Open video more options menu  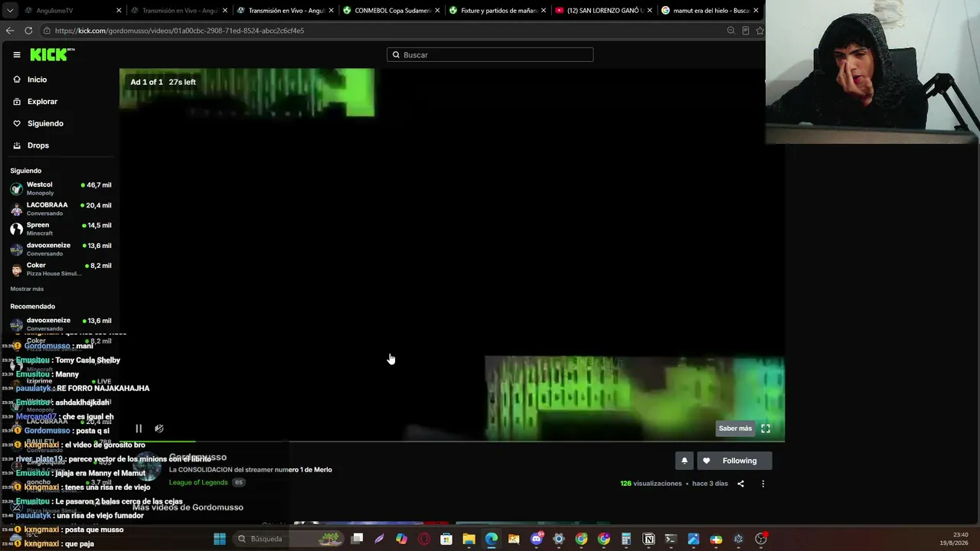pyautogui.click(x=763, y=484)
